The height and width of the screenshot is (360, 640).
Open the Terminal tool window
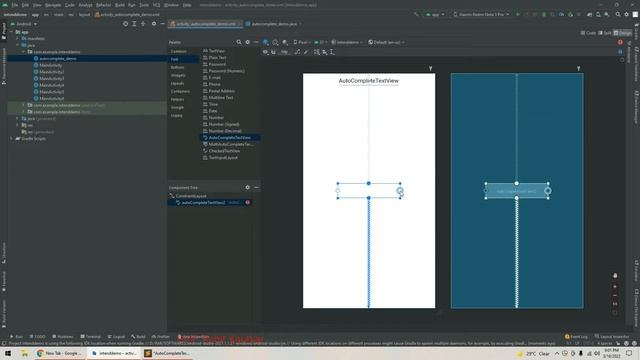91,337
